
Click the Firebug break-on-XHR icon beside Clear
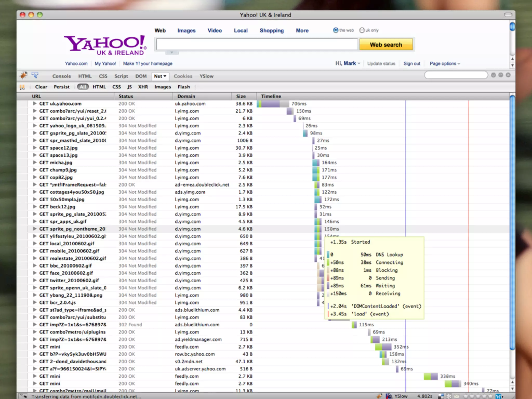point(22,87)
